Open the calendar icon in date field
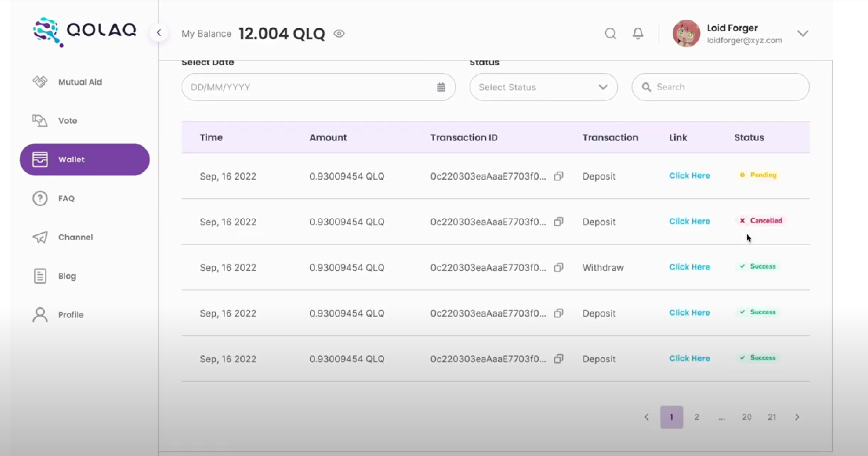The image size is (868, 456). [441, 87]
